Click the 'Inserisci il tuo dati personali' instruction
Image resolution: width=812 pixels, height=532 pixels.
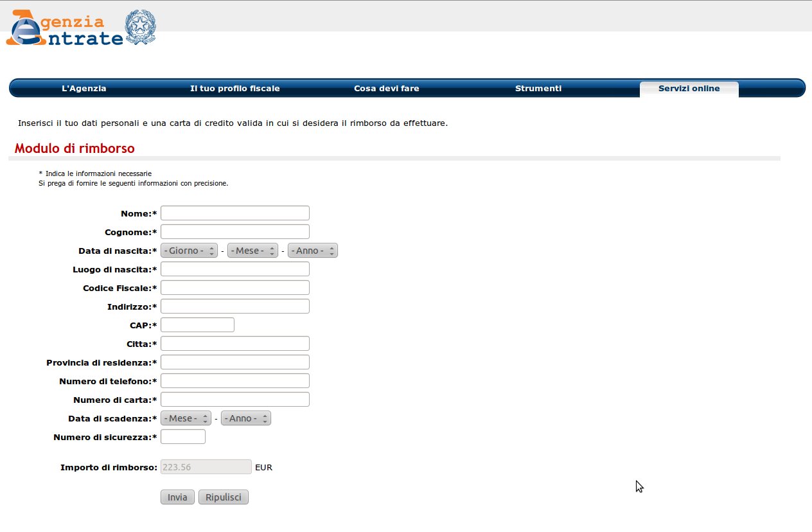233,123
